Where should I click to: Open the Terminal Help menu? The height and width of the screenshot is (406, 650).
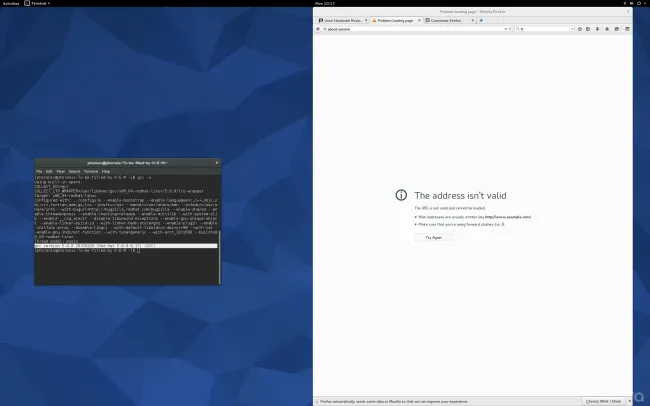[106, 171]
